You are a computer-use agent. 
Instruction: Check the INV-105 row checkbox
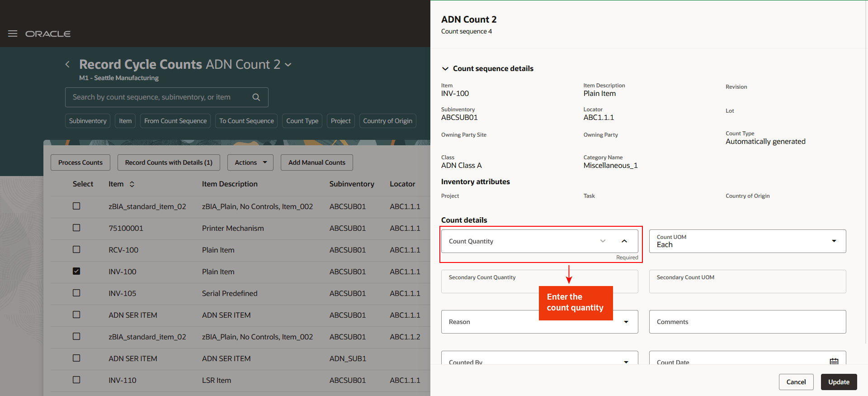[x=76, y=293]
